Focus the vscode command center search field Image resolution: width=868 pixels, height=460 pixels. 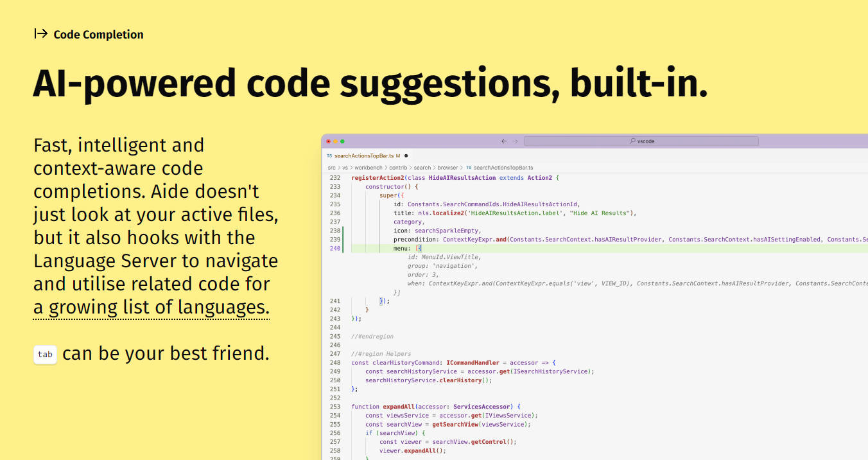[641, 141]
